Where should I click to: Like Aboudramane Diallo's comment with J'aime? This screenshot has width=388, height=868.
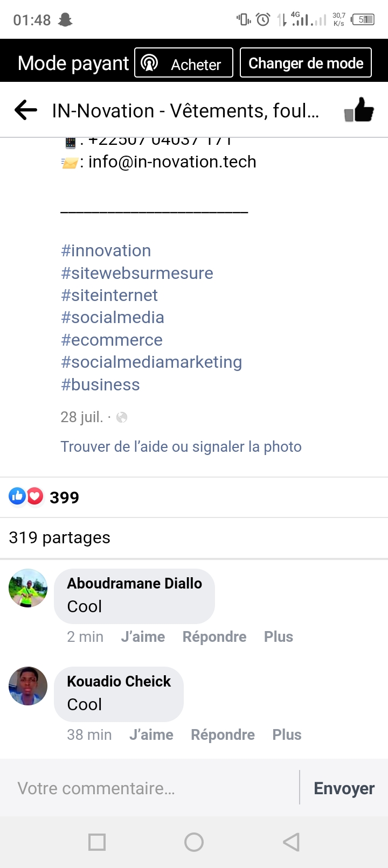[143, 636]
